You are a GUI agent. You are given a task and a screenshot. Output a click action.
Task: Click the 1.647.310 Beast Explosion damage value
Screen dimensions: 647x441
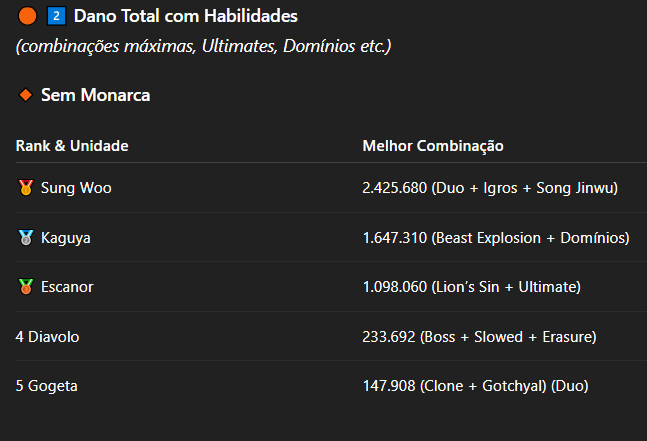click(x=495, y=237)
